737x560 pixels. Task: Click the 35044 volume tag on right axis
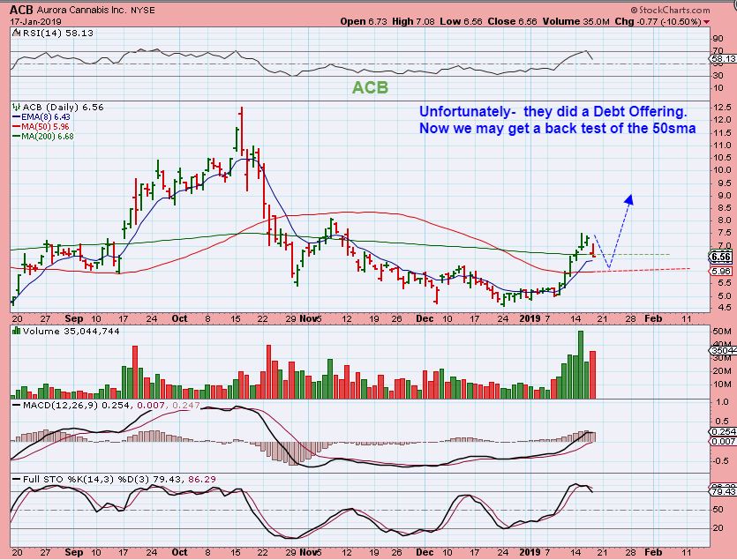[x=724, y=350]
